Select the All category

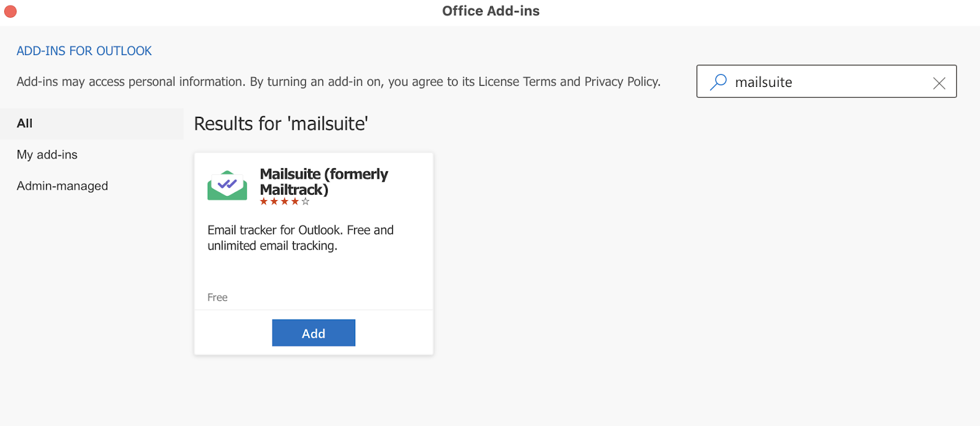pos(25,124)
